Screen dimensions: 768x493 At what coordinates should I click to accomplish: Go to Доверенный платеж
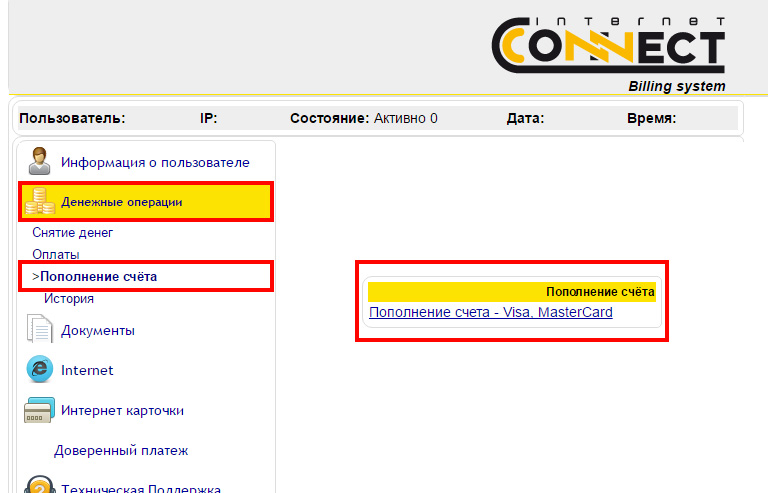tap(121, 450)
